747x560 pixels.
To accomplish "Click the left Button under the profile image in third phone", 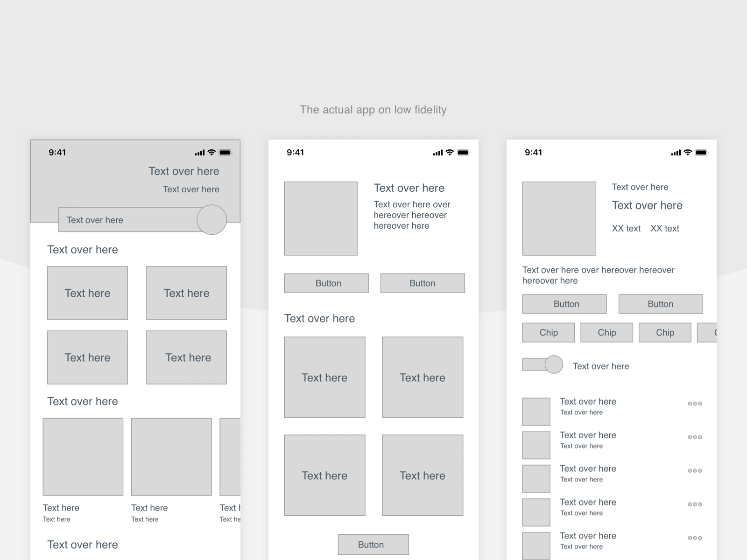I will click(564, 304).
